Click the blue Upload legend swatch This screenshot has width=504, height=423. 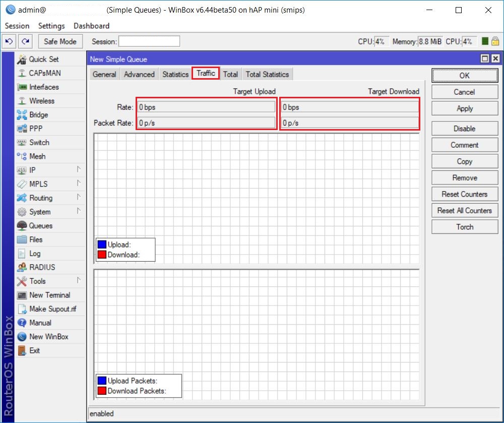[x=102, y=245]
